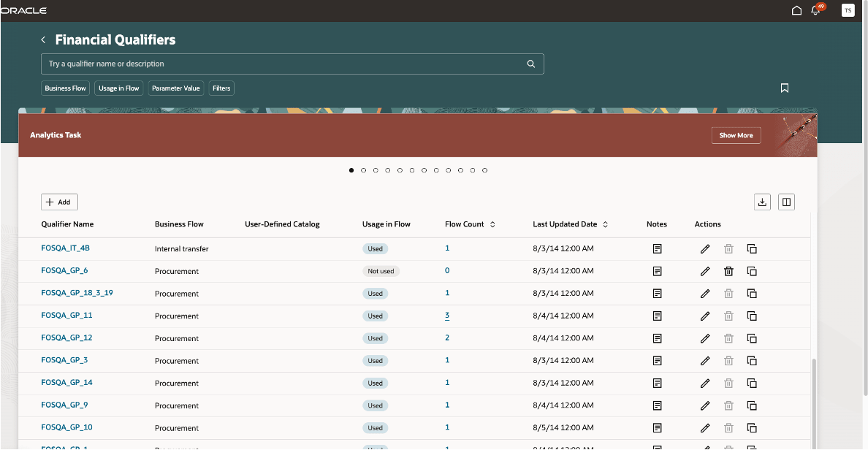
Task: Click the page's right-edge scrollbar
Action: coord(865,197)
